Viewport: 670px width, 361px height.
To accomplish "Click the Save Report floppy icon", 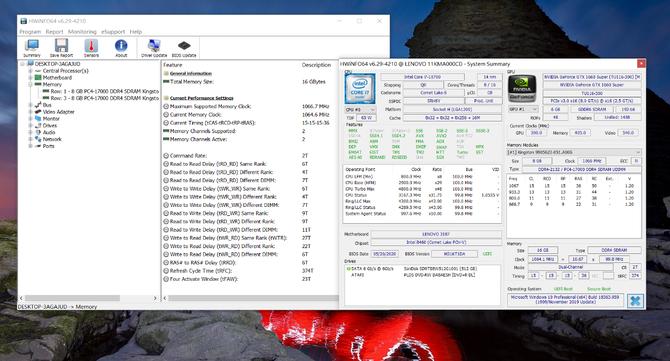I will coord(61,48).
